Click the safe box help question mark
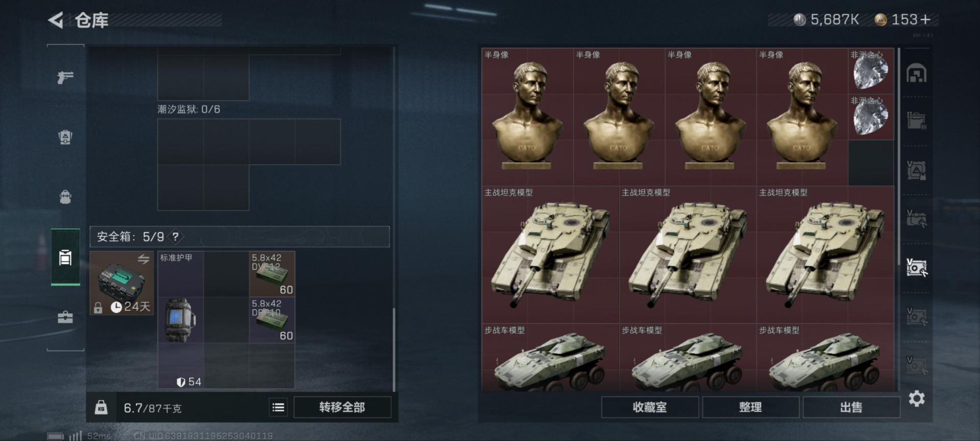 click(176, 236)
